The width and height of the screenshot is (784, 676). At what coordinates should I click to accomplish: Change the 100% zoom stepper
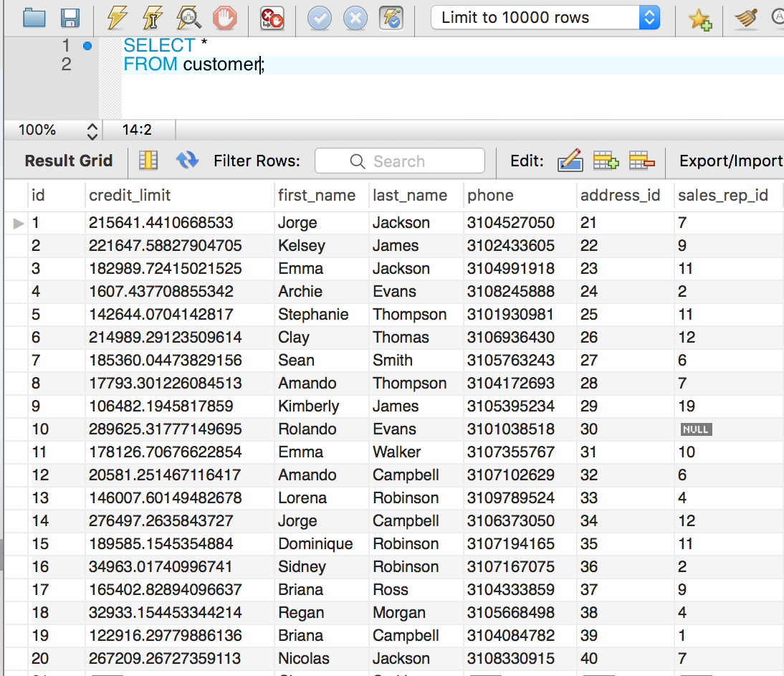tap(92, 130)
